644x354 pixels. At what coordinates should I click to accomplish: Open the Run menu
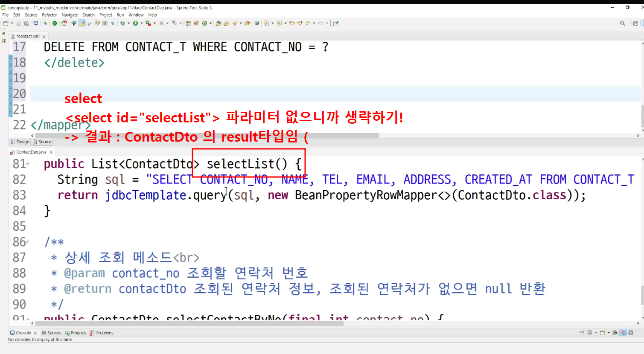120,15
